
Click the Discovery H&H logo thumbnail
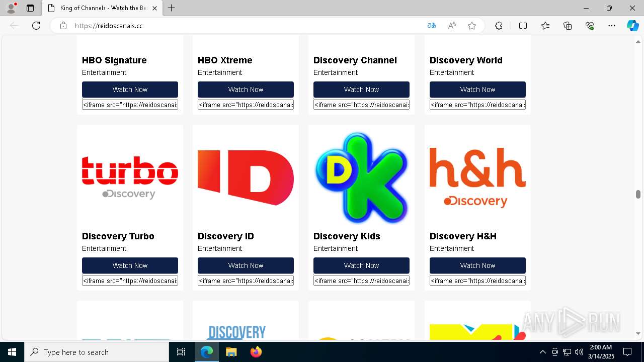tap(477, 177)
